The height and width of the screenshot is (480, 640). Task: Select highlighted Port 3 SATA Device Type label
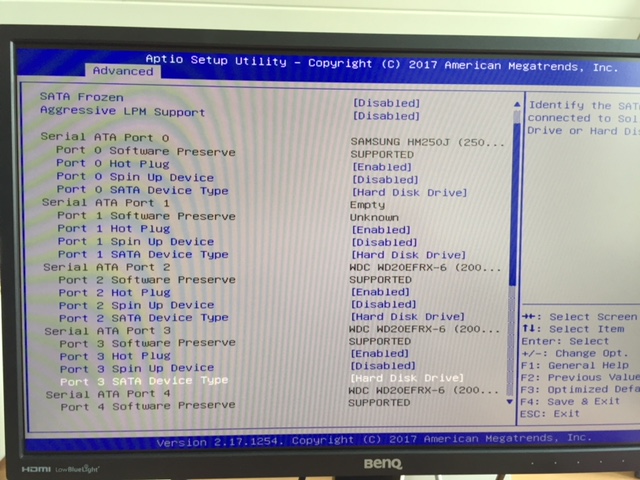(144, 381)
